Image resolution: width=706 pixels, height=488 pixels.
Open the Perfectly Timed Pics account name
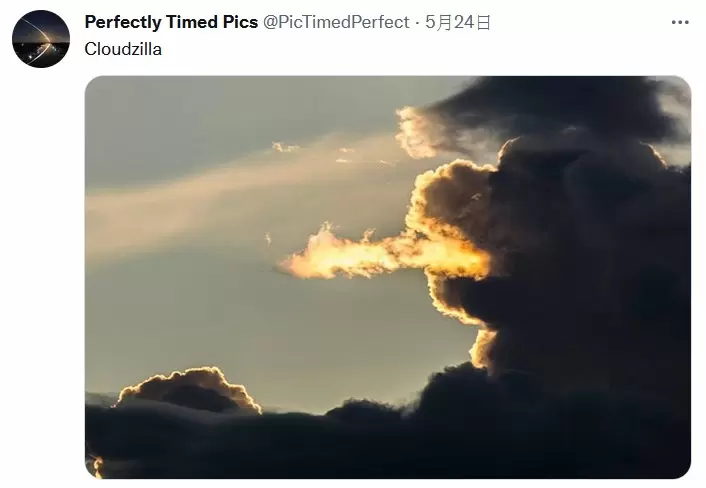point(171,22)
